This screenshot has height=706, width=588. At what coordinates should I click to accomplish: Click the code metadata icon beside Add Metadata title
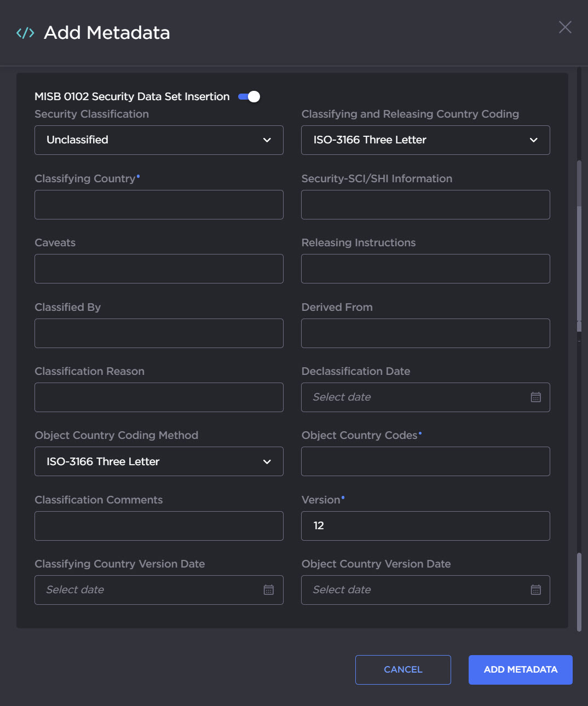point(25,33)
